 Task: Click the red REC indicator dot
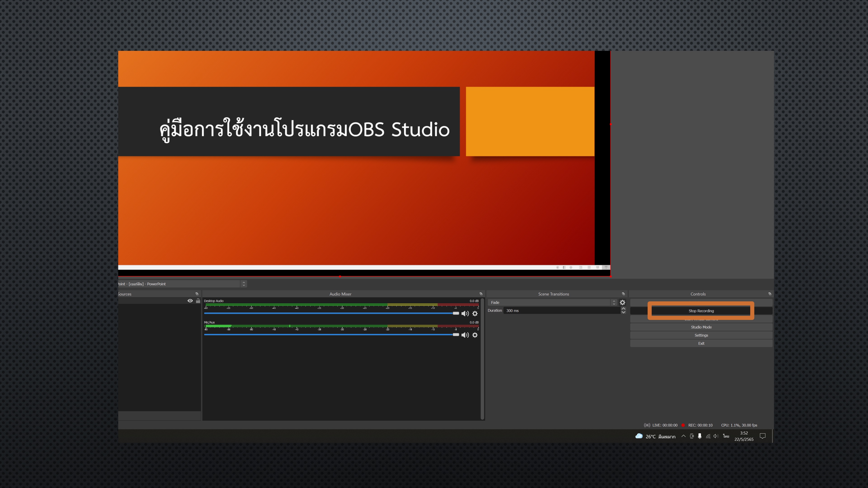pyautogui.click(x=683, y=425)
